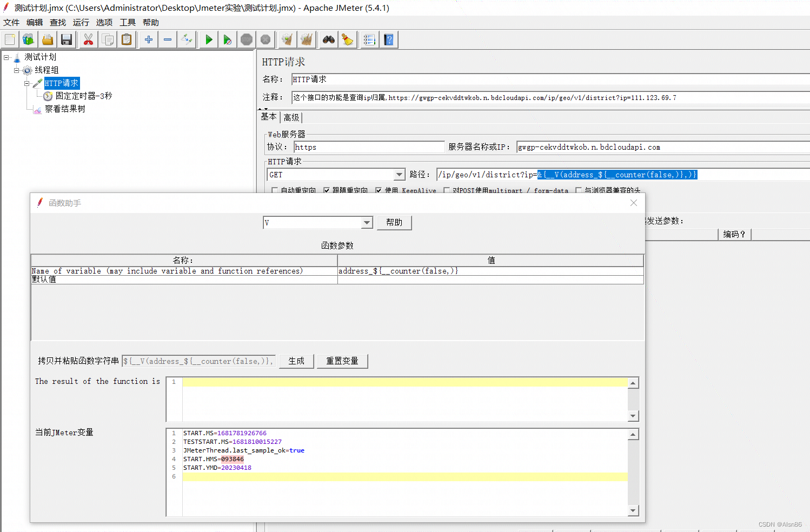Viewport: 810px width, 532px height.
Task: Toggle 对POST使用multipart / form-data checkbox
Action: pos(447,190)
